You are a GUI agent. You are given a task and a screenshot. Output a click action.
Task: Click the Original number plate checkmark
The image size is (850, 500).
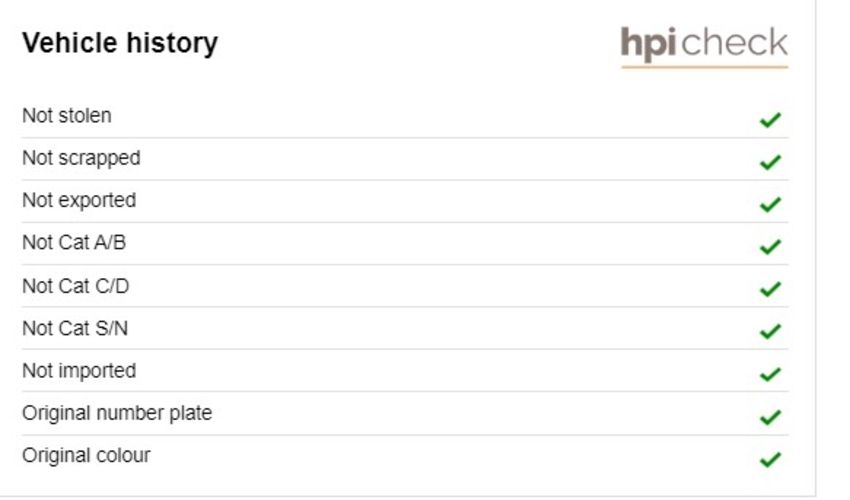pyautogui.click(x=770, y=416)
